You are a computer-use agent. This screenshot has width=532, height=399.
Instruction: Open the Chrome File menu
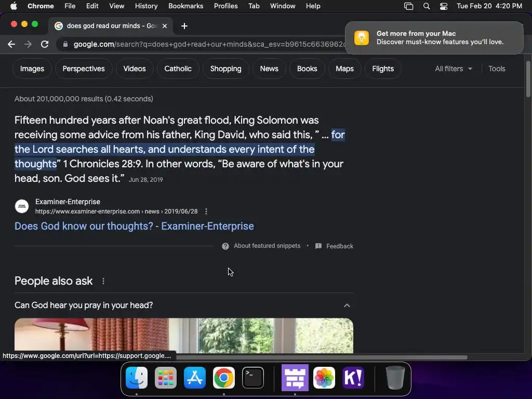click(70, 6)
